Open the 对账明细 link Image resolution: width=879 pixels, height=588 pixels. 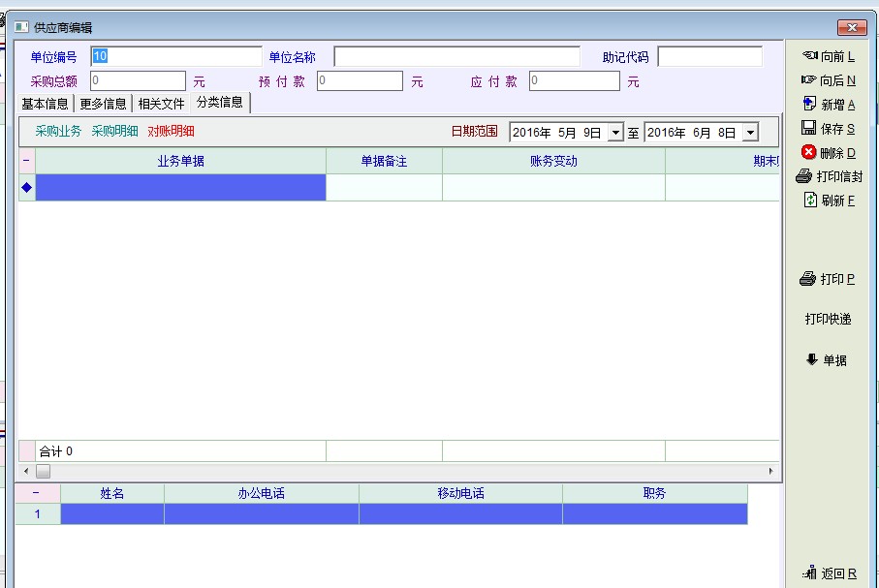click(171, 132)
